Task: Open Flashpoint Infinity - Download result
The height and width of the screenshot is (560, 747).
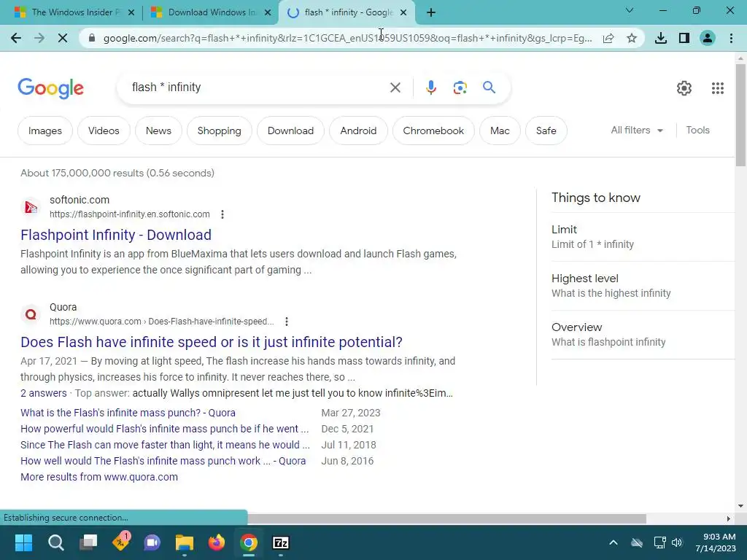Action: (116, 235)
